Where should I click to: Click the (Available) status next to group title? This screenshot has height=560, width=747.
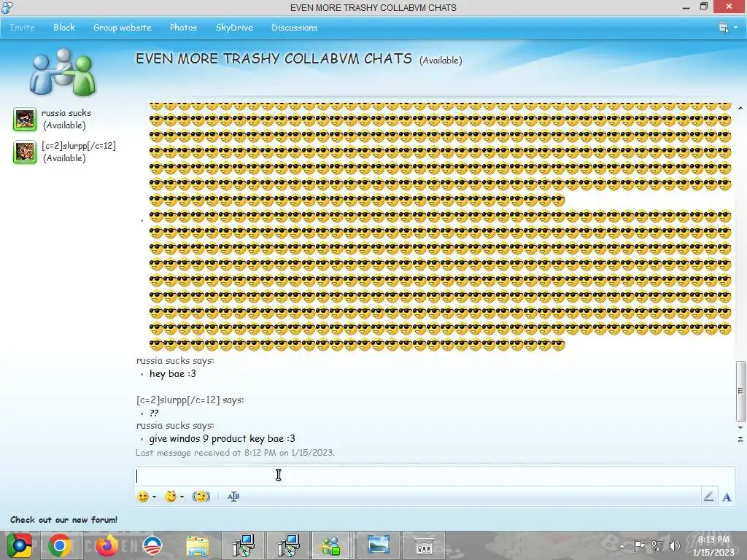[441, 61]
